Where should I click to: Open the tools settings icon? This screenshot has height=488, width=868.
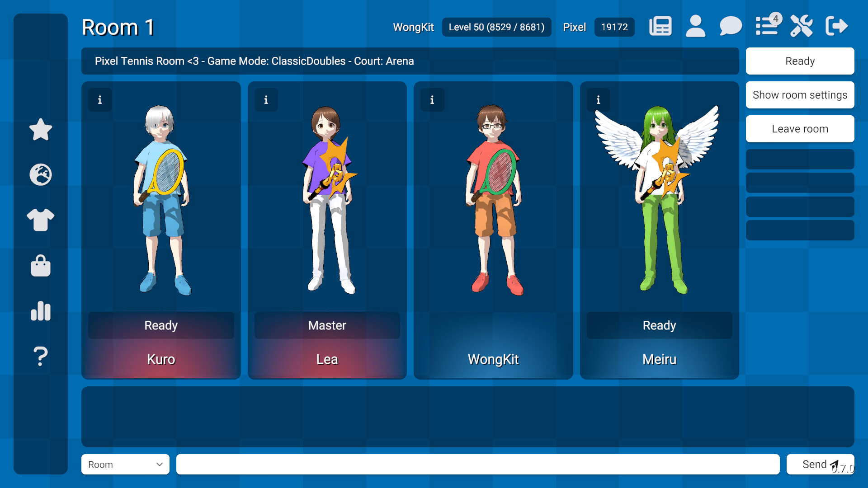click(801, 26)
